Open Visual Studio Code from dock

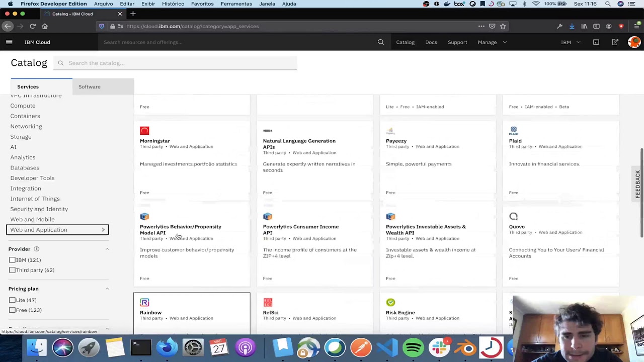pos(387,347)
